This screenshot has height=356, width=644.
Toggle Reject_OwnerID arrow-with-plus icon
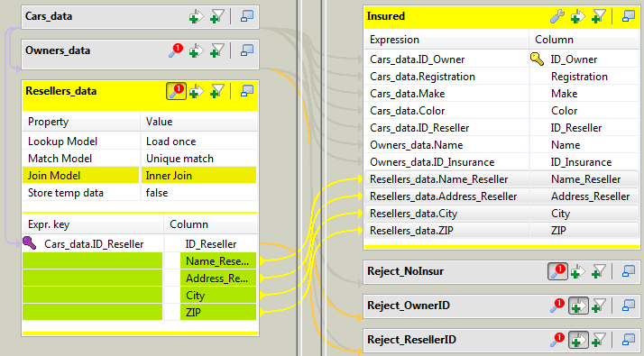pos(578,306)
